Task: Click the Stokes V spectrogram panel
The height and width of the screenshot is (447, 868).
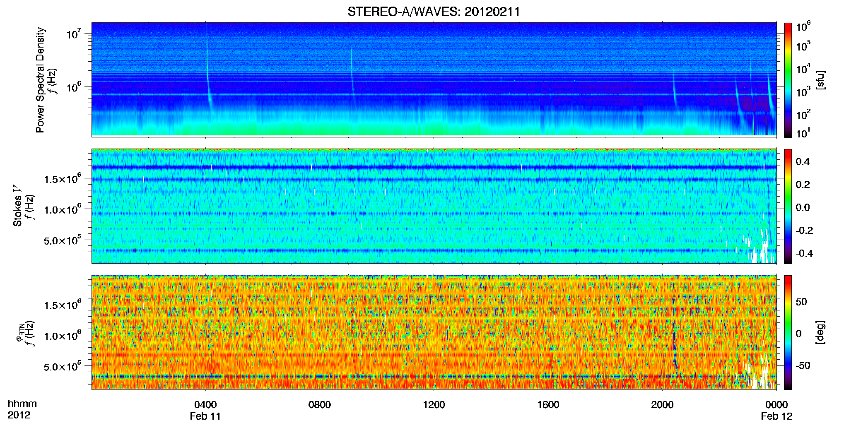Action: coord(434,206)
